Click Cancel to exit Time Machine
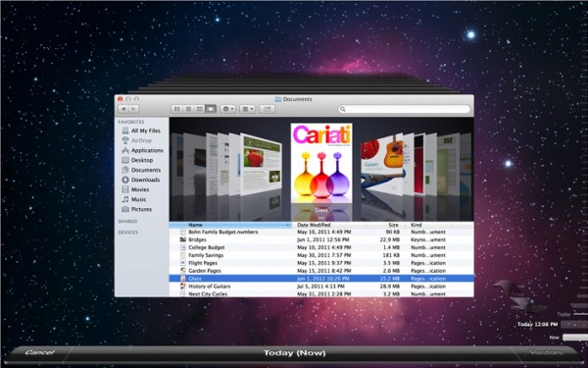Screen dimensions: 588x368 [39, 352]
